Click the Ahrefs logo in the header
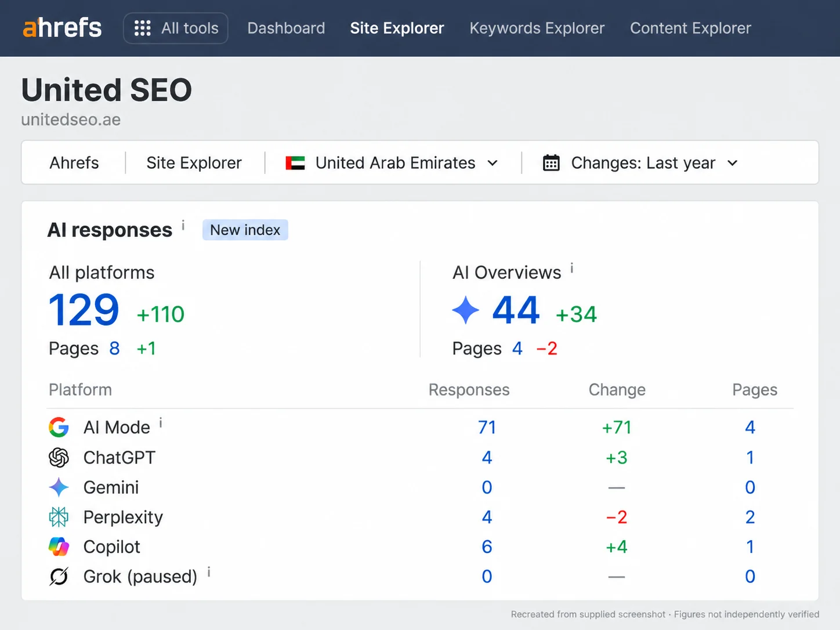The height and width of the screenshot is (630, 840). 62,28
